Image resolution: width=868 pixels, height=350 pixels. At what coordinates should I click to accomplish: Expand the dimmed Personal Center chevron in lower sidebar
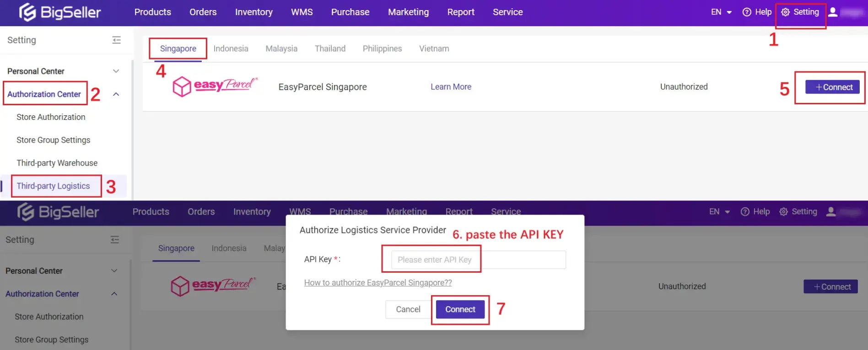(114, 271)
